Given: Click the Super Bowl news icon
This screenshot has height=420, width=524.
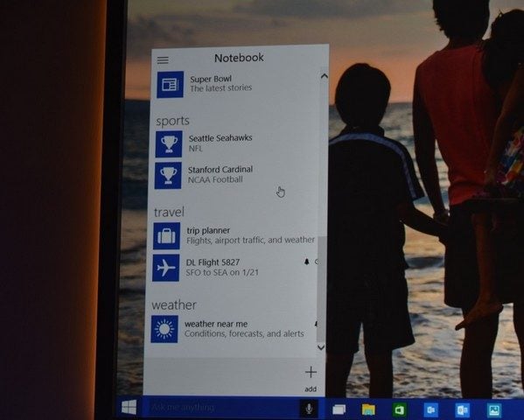Looking at the screenshot, I should pyautogui.click(x=170, y=84).
